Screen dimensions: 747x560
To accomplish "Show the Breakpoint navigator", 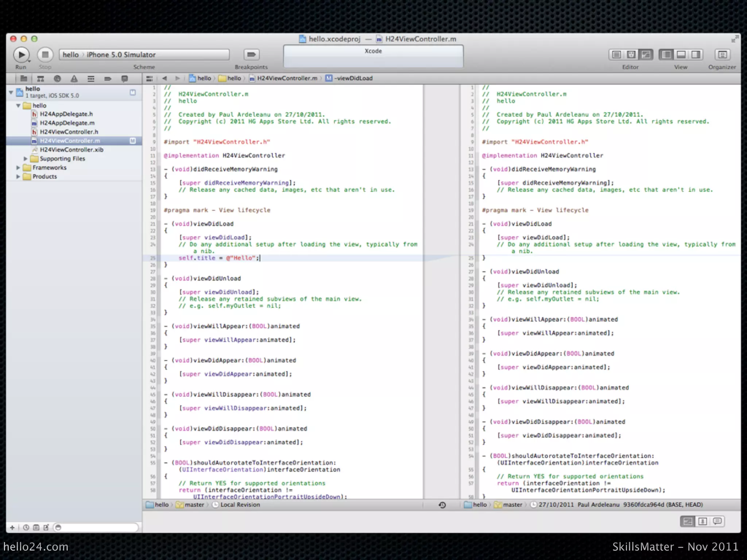I will pos(108,79).
